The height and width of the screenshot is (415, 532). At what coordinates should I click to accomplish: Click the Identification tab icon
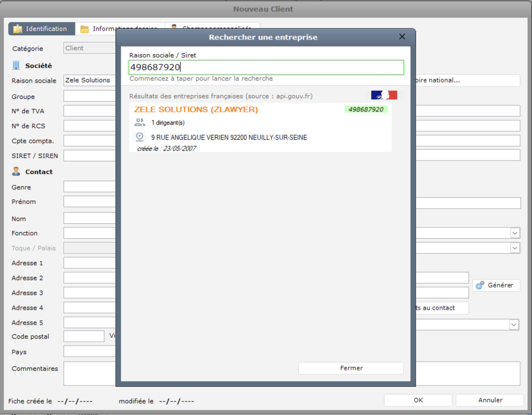pos(18,29)
